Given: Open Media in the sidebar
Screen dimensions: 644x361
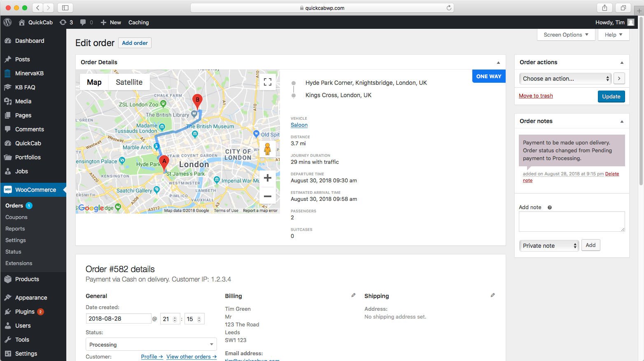Looking at the screenshot, I should pos(33,101).
